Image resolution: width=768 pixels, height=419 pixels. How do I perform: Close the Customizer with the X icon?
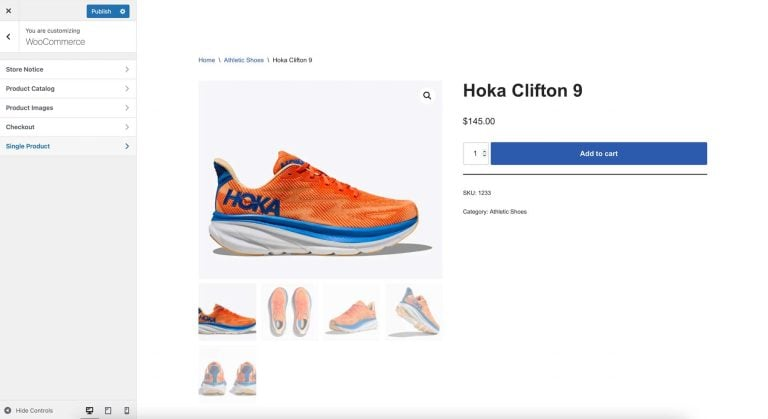[x=8, y=11]
